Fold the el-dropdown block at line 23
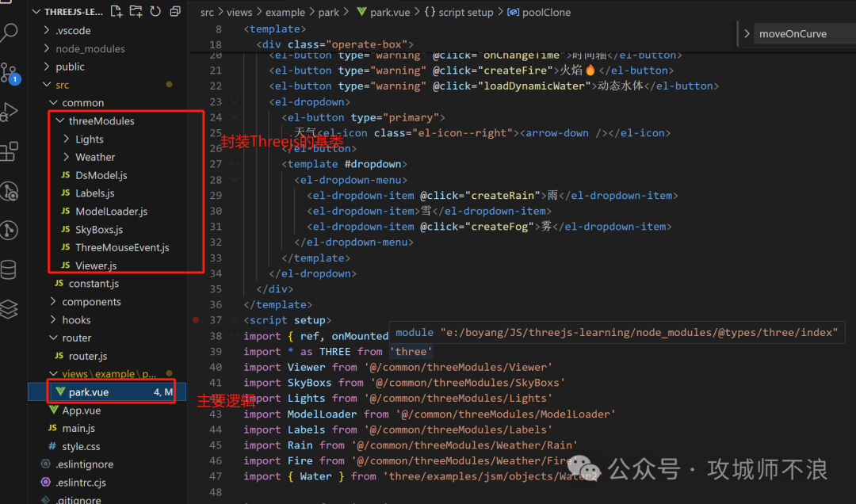The height and width of the screenshot is (504, 856). (x=234, y=101)
